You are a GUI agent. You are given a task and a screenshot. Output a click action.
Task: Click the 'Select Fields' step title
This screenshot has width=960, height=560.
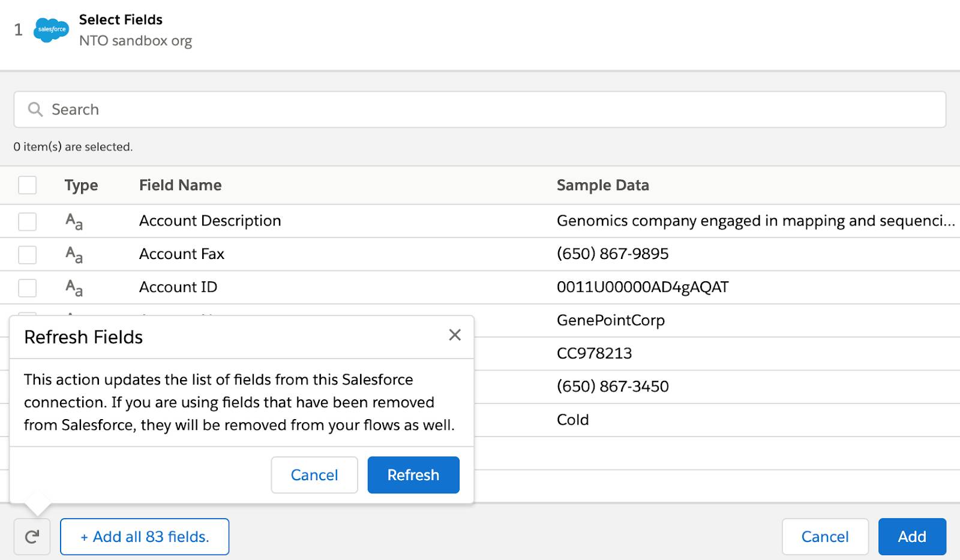[121, 19]
